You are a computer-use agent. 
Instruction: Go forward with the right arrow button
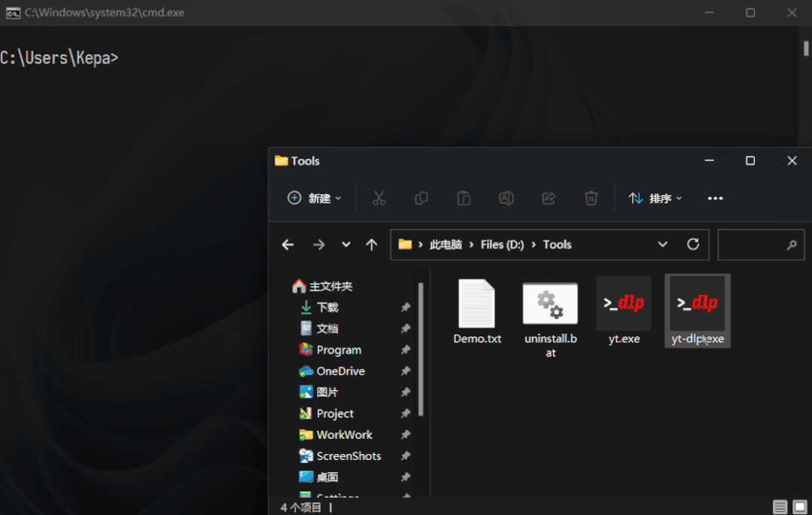tap(319, 245)
